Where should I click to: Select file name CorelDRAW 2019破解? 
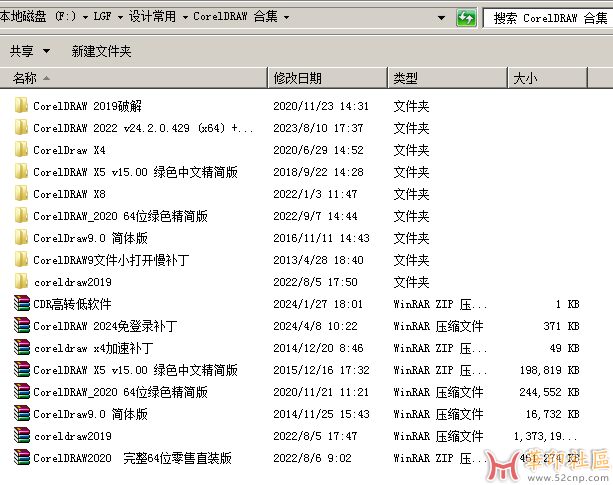88,106
